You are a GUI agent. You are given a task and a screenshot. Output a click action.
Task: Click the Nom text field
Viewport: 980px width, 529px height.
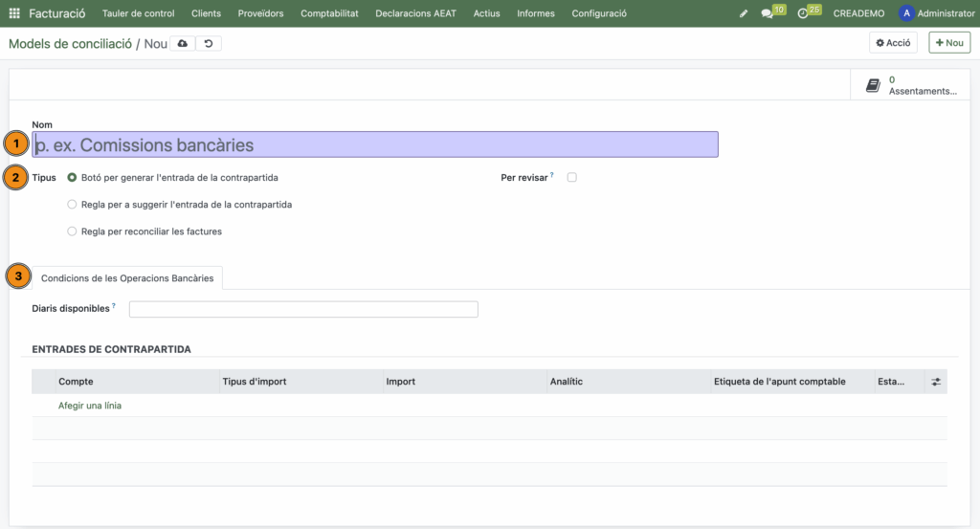(375, 144)
